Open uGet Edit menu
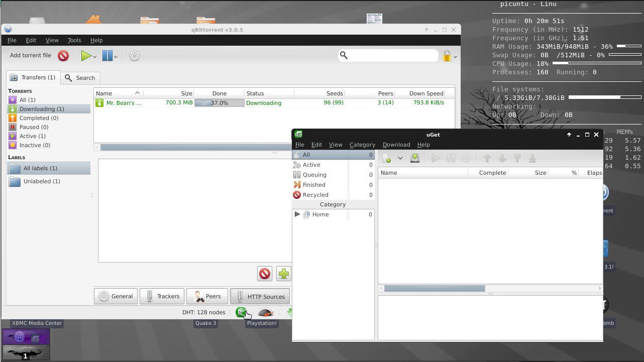This screenshot has height=362, width=644. pyautogui.click(x=316, y=145)
